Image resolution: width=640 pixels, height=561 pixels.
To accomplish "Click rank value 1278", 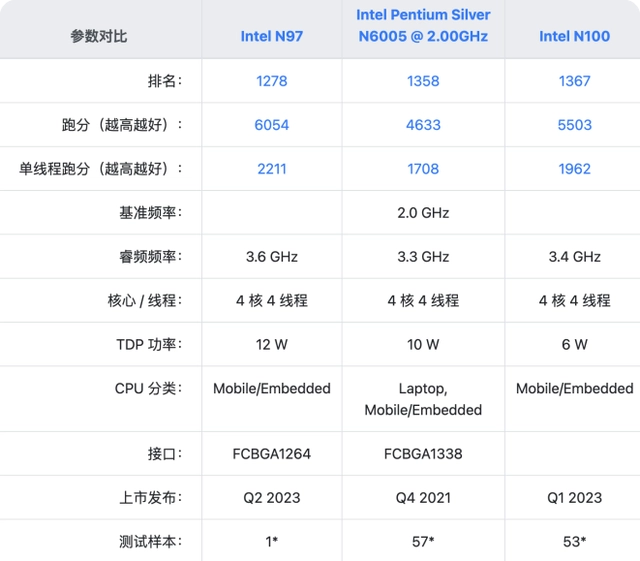I will pos(271,81).
